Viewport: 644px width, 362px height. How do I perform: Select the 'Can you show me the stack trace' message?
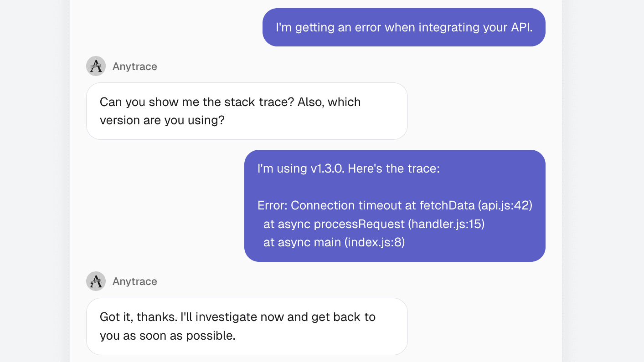click(247, 111)
